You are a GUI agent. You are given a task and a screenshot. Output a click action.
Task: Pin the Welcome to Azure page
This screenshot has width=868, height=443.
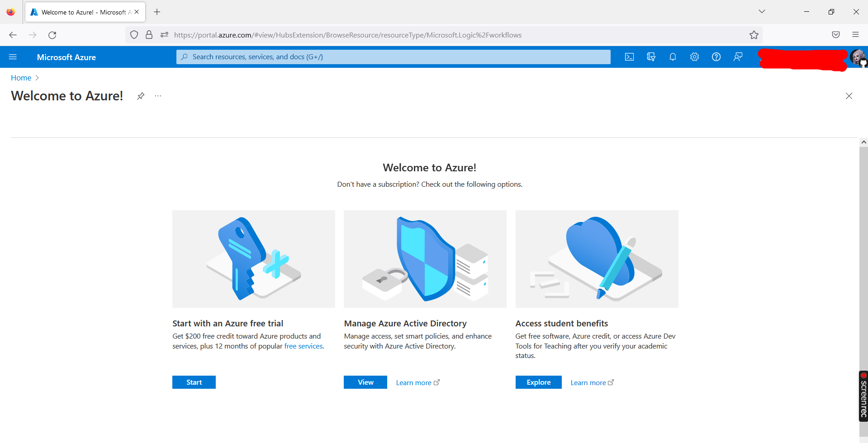[140, 96]
